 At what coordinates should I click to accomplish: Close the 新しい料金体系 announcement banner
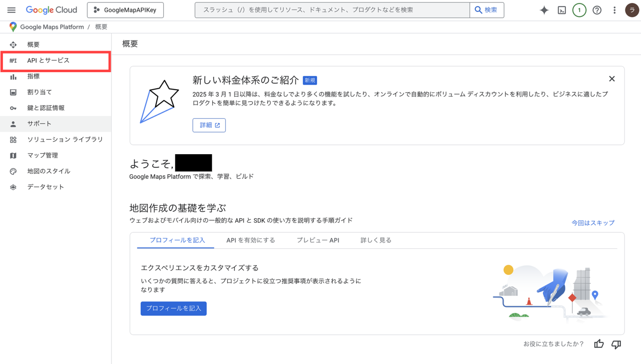(x=611, y=79)
